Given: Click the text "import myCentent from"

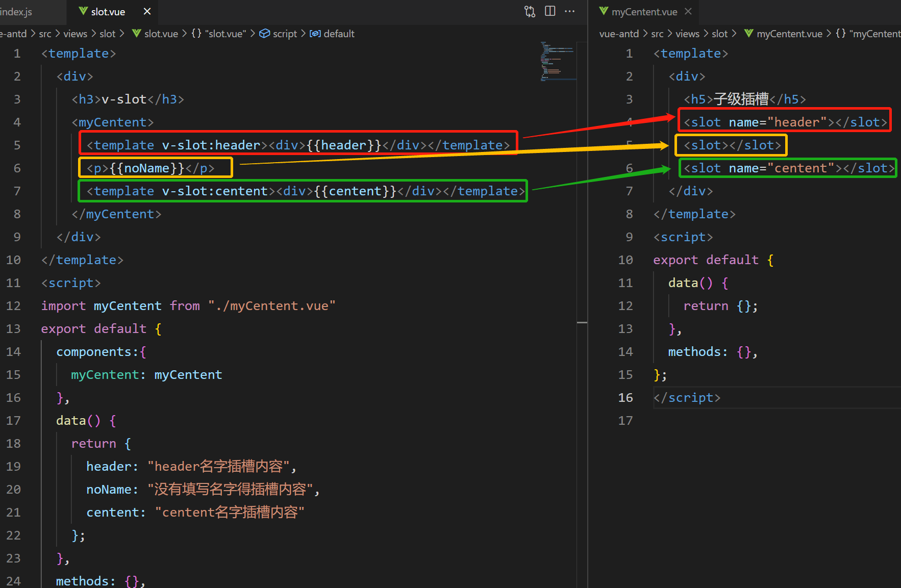Looking at the screenshot, I should [x=120, y=306].
